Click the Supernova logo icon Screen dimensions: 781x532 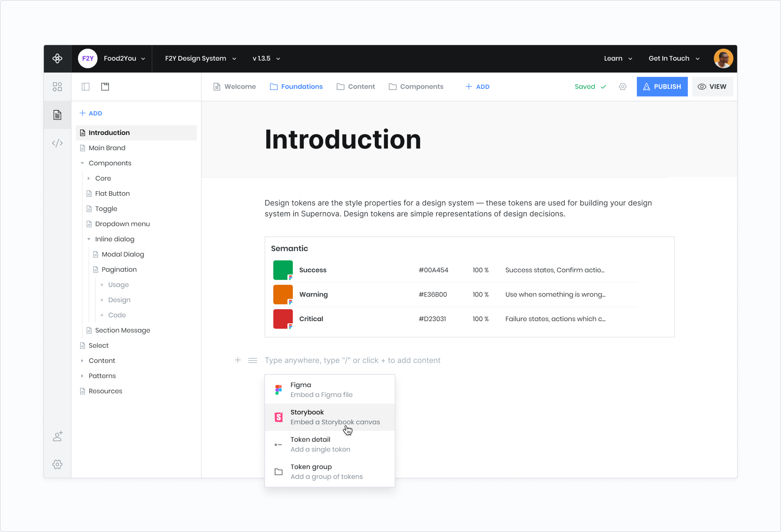(x=58, y=59)
